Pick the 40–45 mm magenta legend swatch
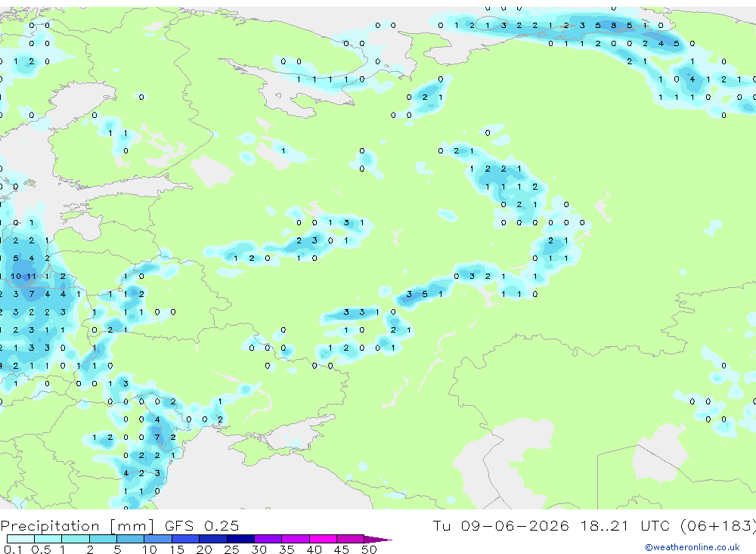 [x=323, y=539]
